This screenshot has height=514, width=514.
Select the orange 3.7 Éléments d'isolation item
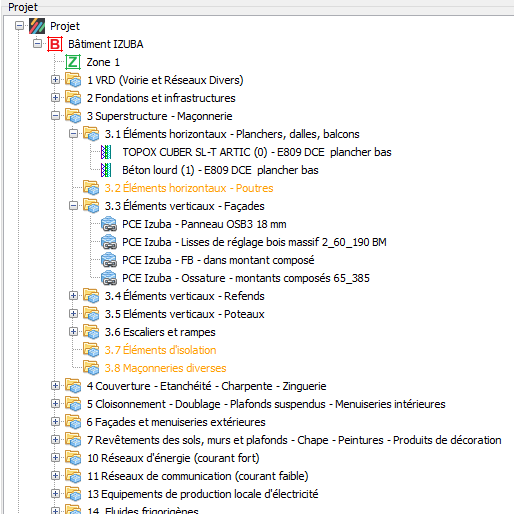tap(160, 350)
